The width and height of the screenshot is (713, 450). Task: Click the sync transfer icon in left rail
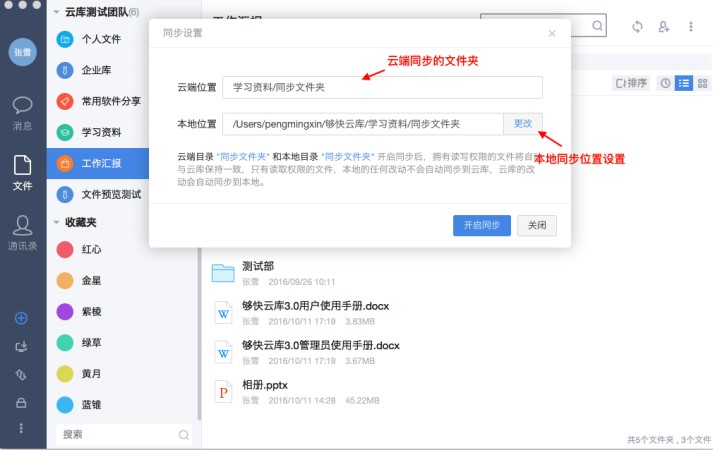click(x=21, y=375)
